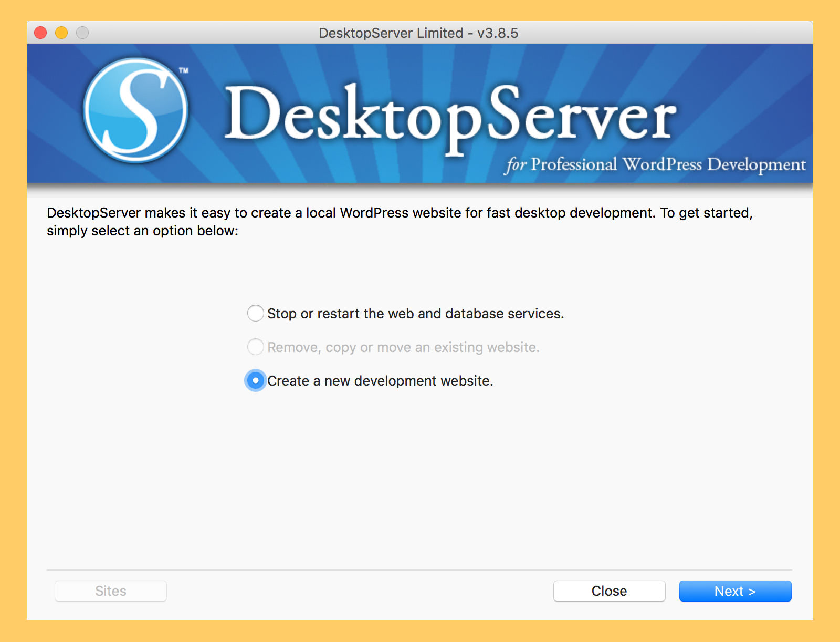
Task: Select the Create a new development website radio circle
Action: pyautogui.click(x=255, y=380)
